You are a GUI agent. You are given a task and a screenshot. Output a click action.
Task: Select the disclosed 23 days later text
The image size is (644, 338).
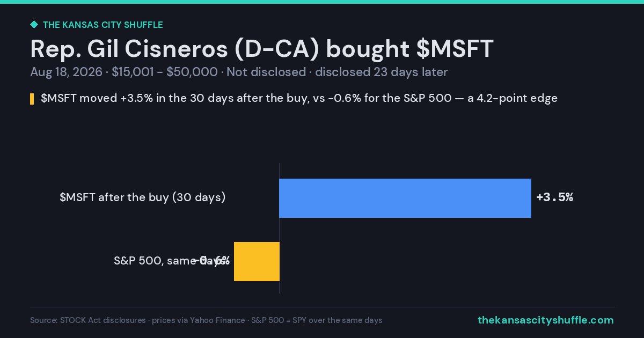(381, 72)
